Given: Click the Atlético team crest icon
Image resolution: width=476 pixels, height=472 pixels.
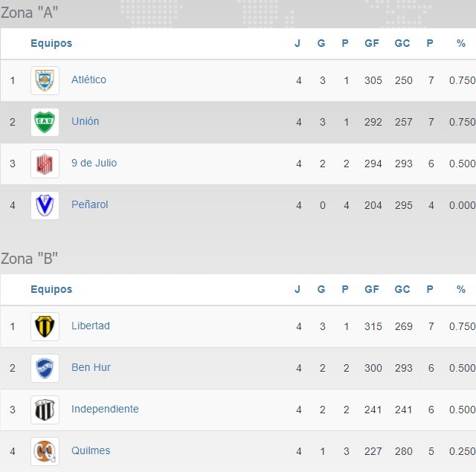Looking at the screenshot, I should pos(45,80).
